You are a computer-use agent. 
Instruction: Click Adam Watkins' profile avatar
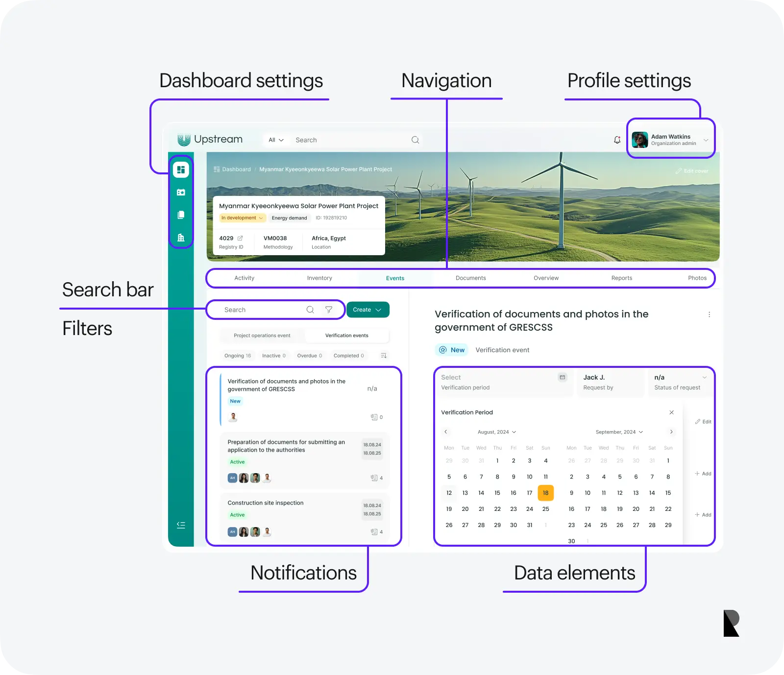point(640,140)
